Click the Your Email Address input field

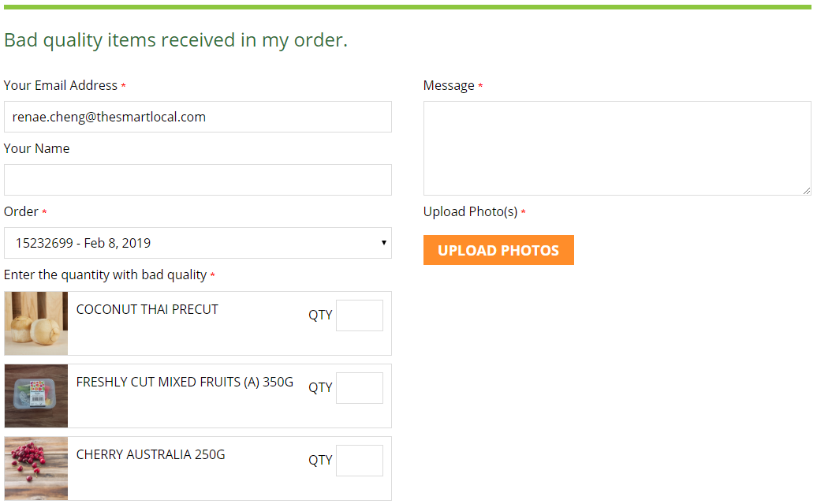197,117
